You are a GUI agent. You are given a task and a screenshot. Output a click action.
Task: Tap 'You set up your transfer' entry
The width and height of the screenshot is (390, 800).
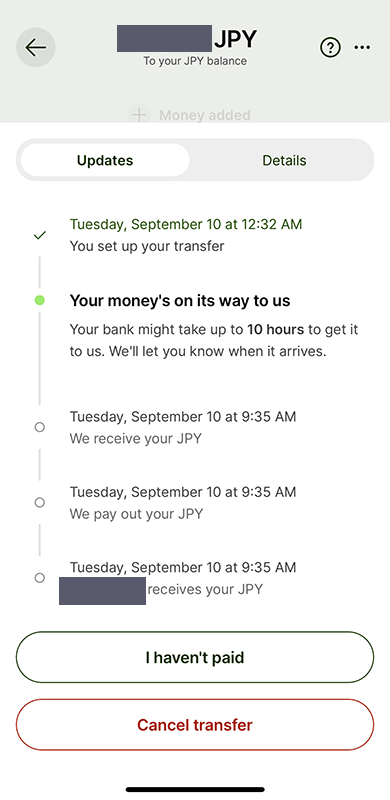click(x=147, y=246)
